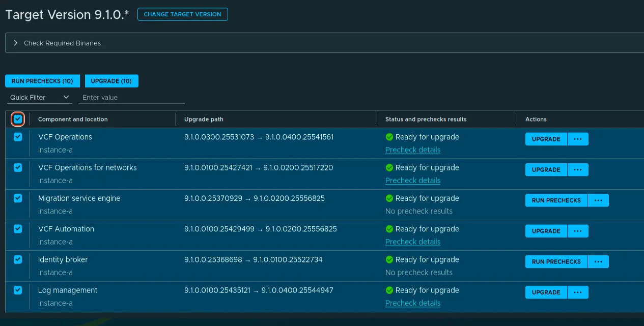Upgrade the Log management component
The width and height of the screenshot is (644, 326).
pyautogui.click(x=546, y=292)
